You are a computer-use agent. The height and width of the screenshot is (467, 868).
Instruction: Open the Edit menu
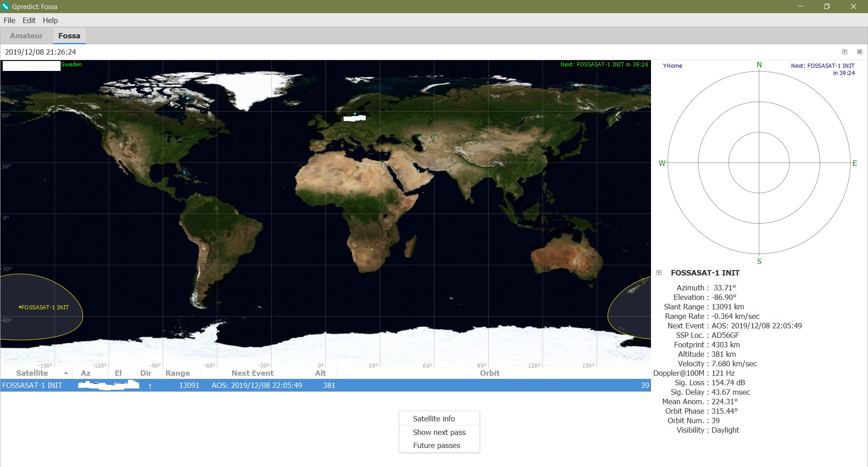click(x=29, y=20)
